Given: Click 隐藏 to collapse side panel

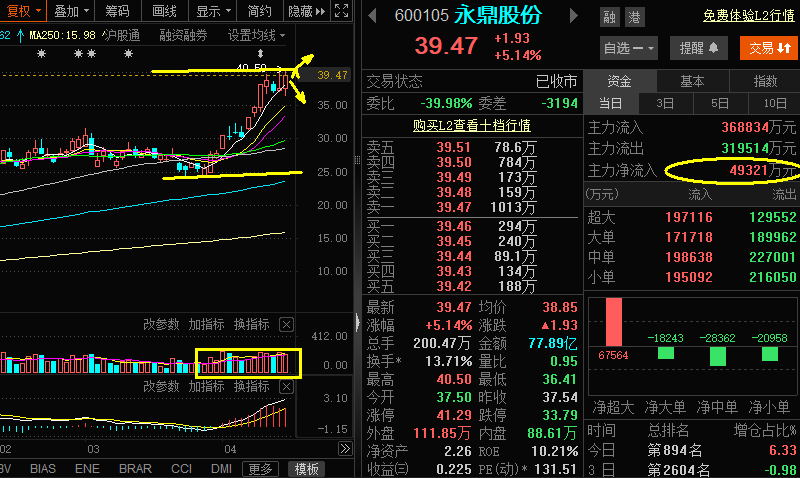Looking at the screenshot, I should [306, 11].
